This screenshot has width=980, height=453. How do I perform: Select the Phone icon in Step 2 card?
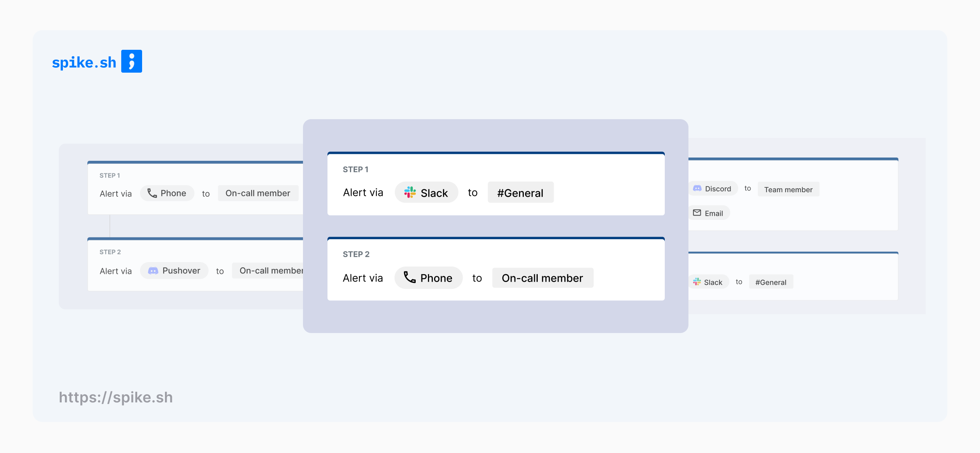[x=410, y=278]
